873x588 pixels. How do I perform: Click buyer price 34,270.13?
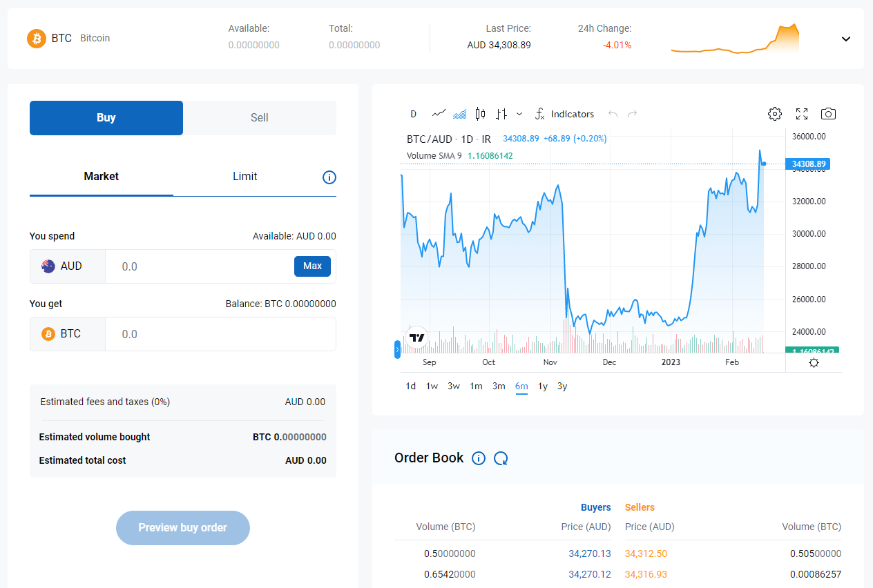tap(590, 553)
